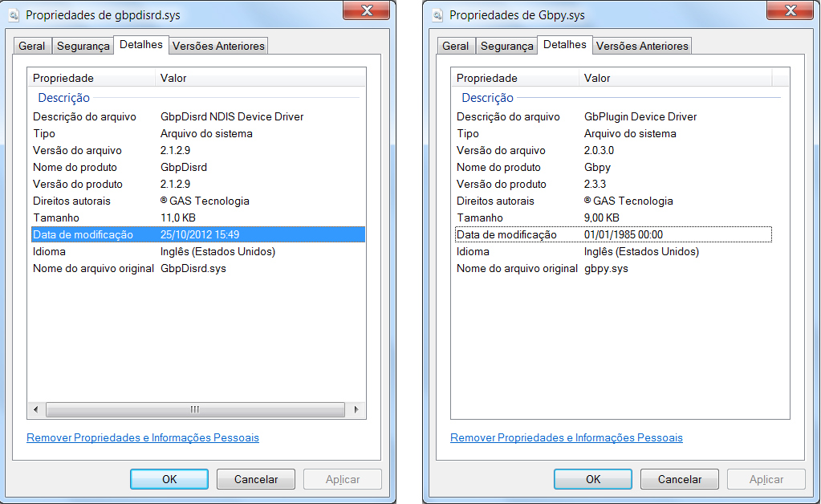Click the Gbpy.sys title bar file icon
The image size is (821, 504).
point(437,15)
